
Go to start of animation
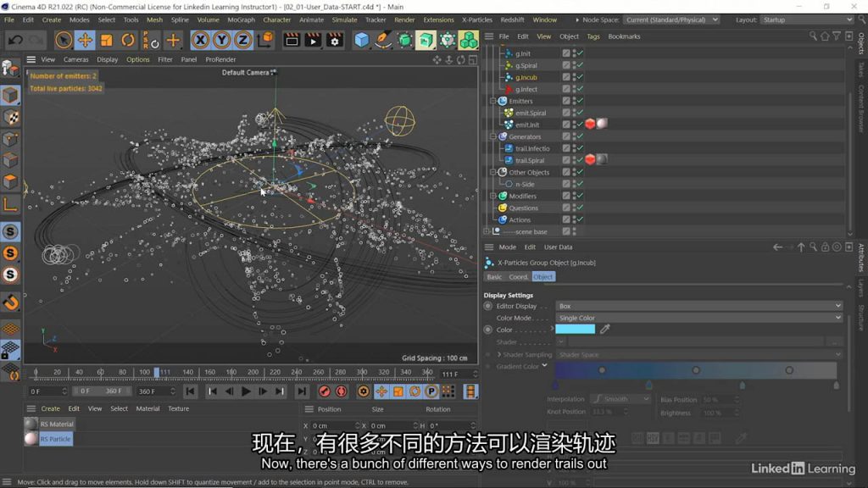tap(190, 391)
